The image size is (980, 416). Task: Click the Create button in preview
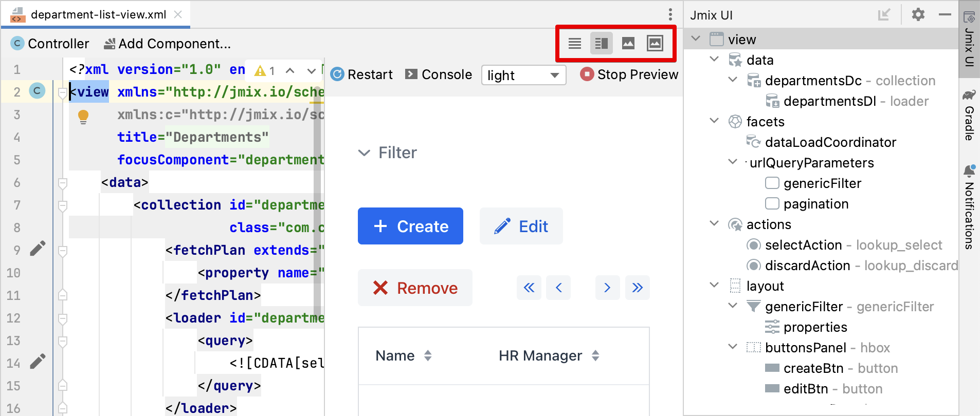point(410,226)
